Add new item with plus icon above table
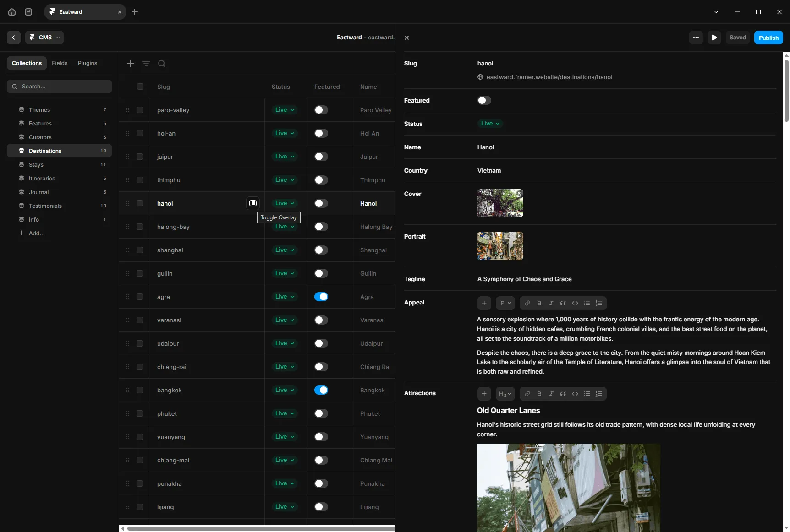Viewport: 790px width, 532px height. (x=131, y=64)
